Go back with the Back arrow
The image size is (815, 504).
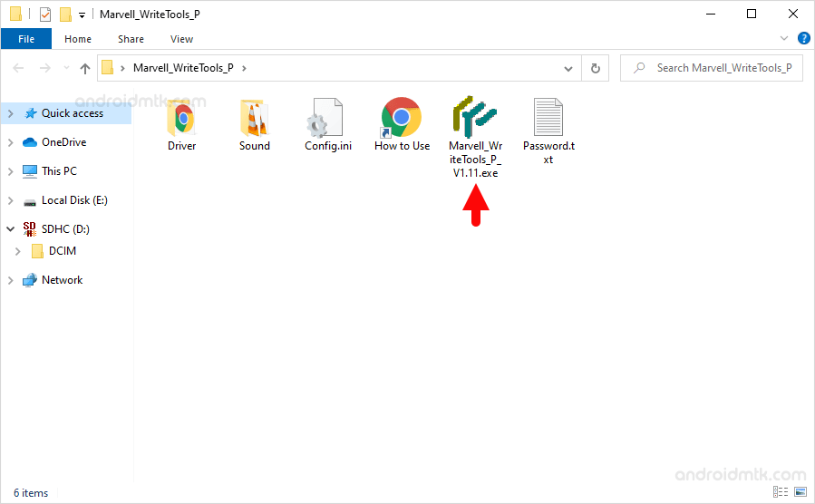pos(18,68)
